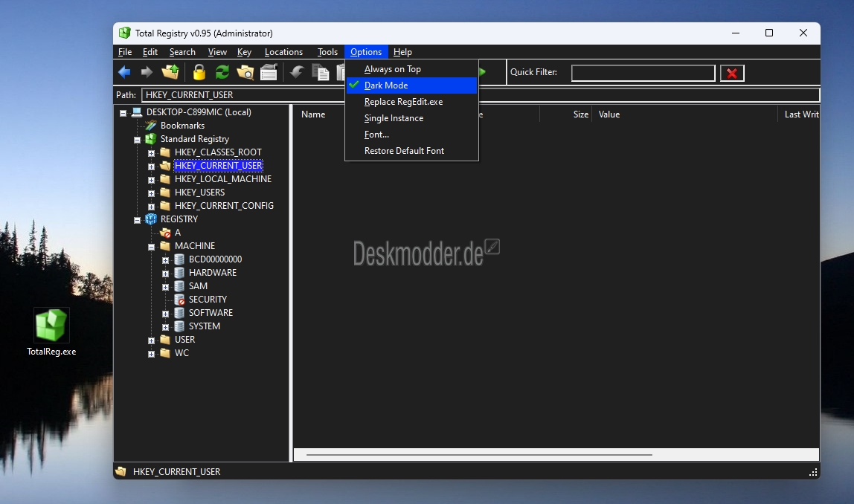Open the File menu
854x504 pixels.
tap(125, 52)
